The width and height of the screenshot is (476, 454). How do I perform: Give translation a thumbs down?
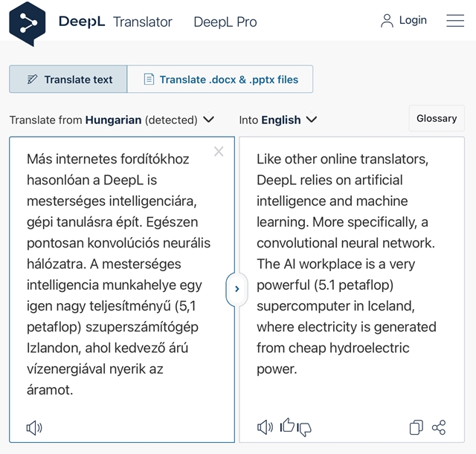[x=304, y=429]
